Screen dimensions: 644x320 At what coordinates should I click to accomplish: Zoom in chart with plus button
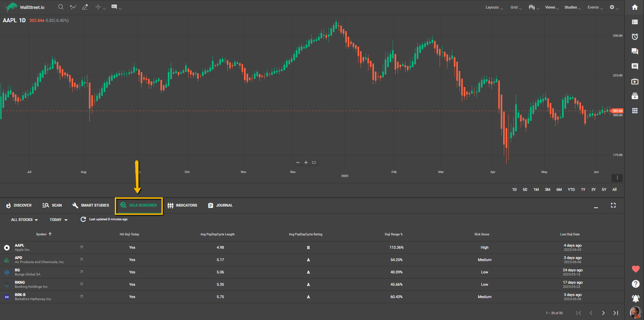click(x=306, y=162)
